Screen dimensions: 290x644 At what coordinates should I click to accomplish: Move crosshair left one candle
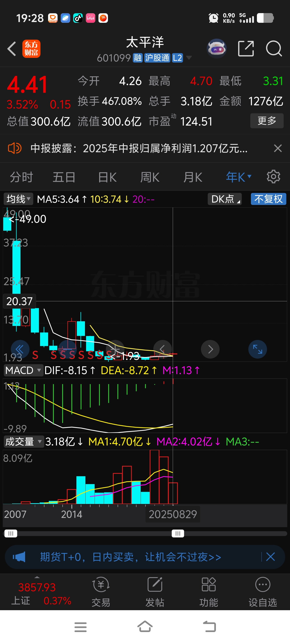163,349
